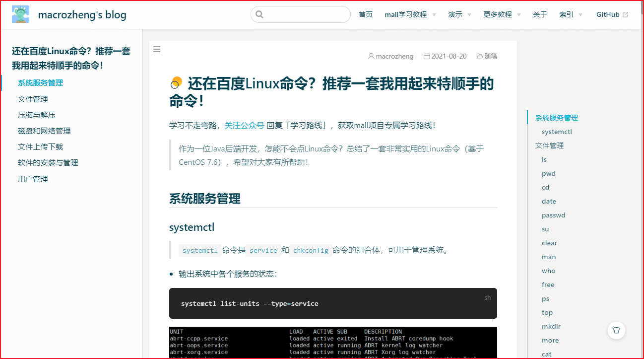Select 文件管理 in left sidebar

click(x=33, y=99)
